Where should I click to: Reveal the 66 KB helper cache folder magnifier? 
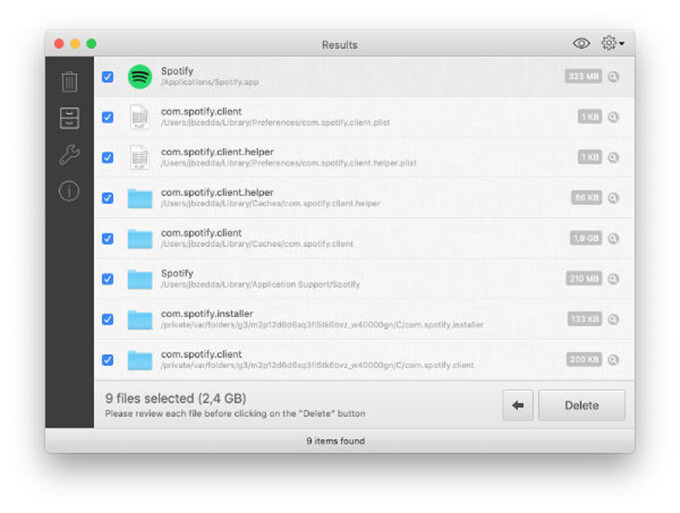(x=613, y=198)
